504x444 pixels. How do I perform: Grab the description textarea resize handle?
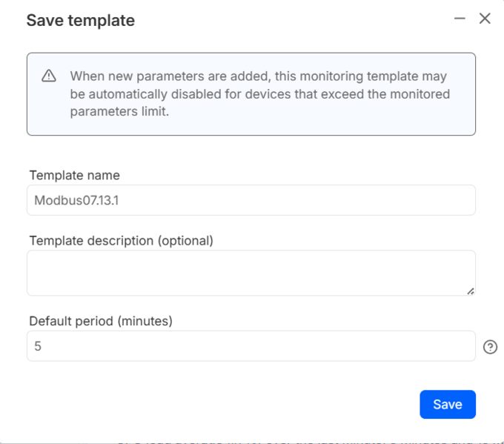(470, 291)
